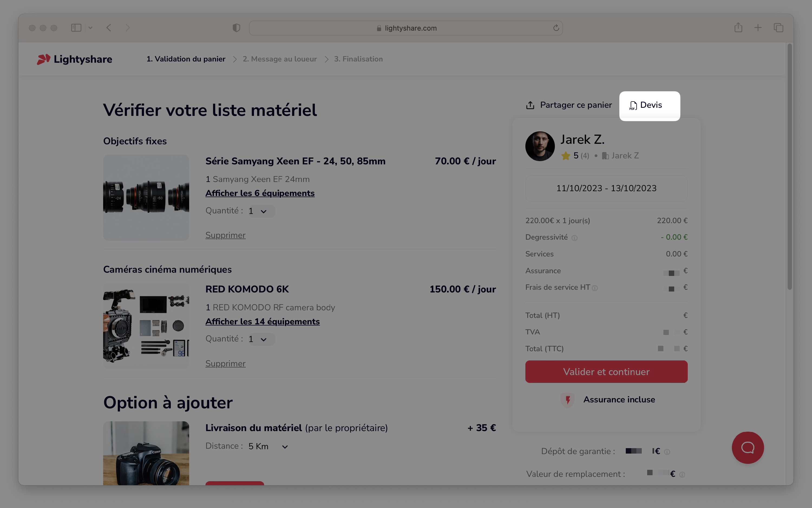Download the Devis PDF quote

(x=646, y=105)
